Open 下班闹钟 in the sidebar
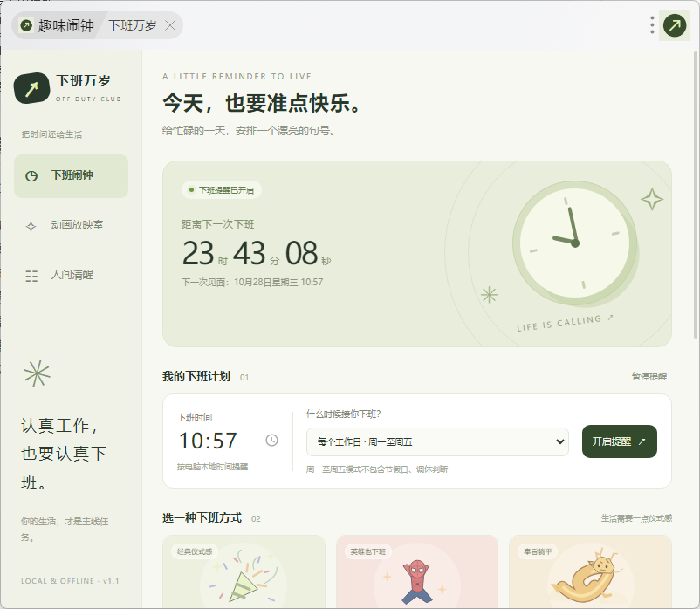Image resolution: width=700 pixels, height=609 pixels. click(x=71, y=175)
